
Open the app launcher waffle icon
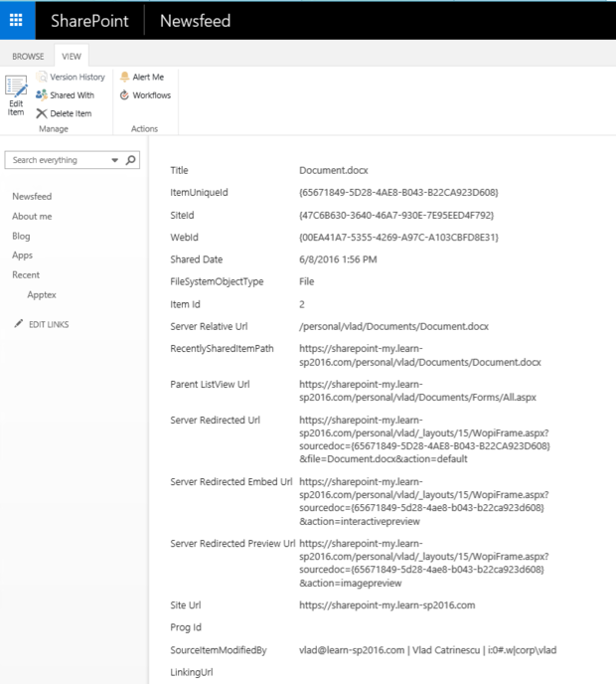click(16, 20)
